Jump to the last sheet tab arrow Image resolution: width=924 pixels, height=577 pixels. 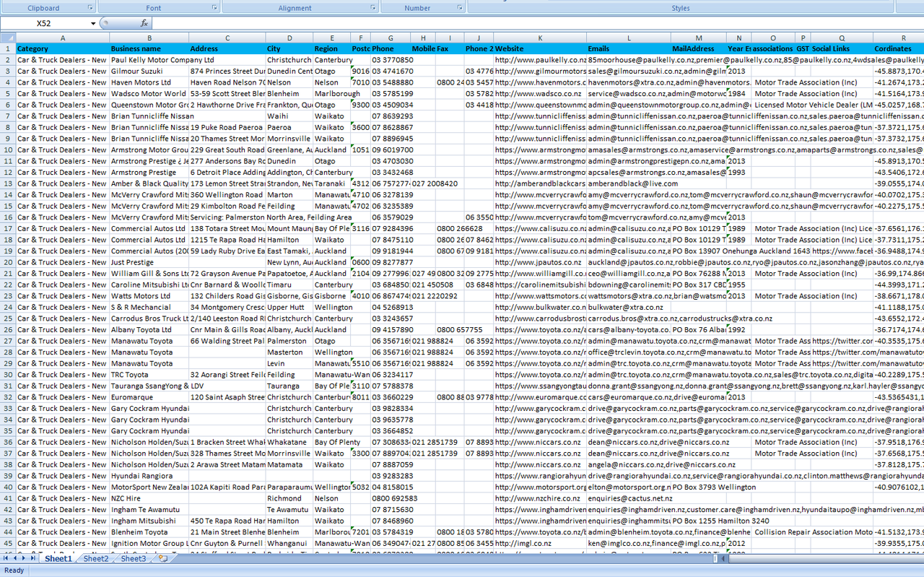(33, 558)
